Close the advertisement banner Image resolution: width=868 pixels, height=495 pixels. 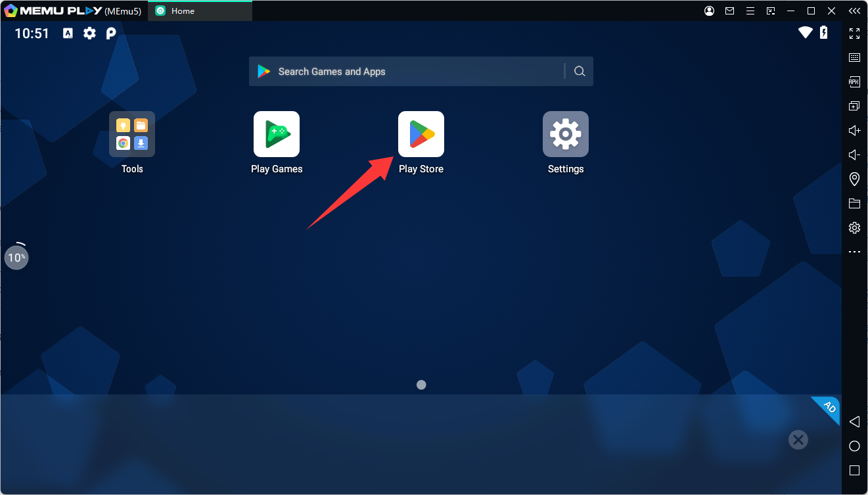click(x=798, y=440)
